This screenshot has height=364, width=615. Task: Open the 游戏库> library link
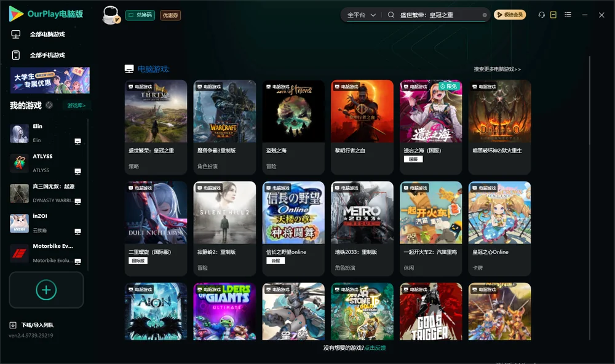tap(76, 106)
